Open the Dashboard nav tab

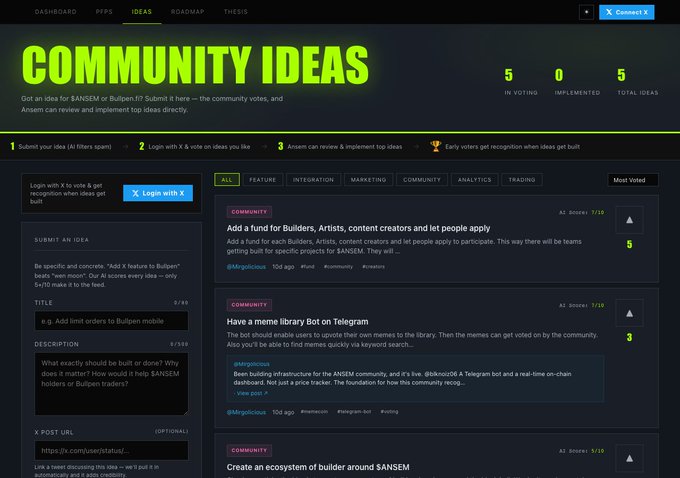pos(56,12)
